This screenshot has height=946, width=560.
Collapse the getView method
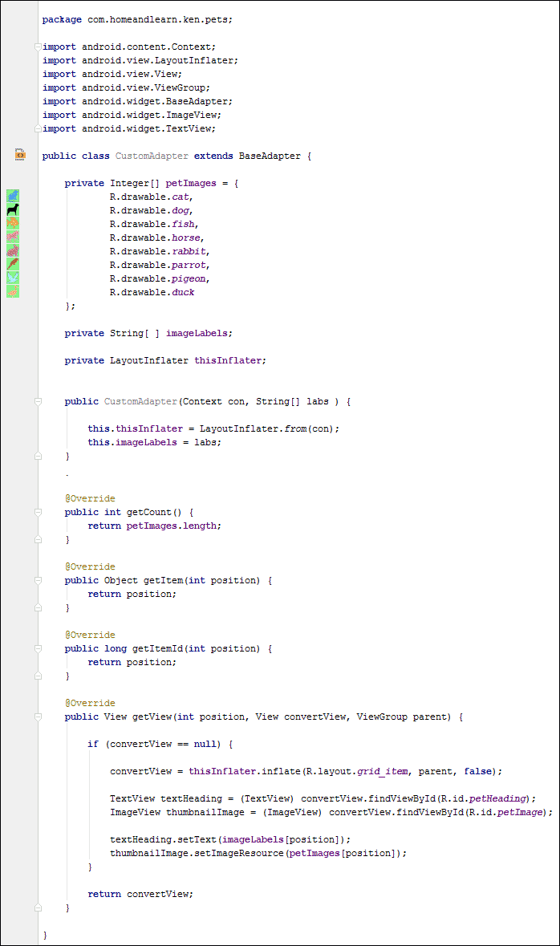click(38, 717)
